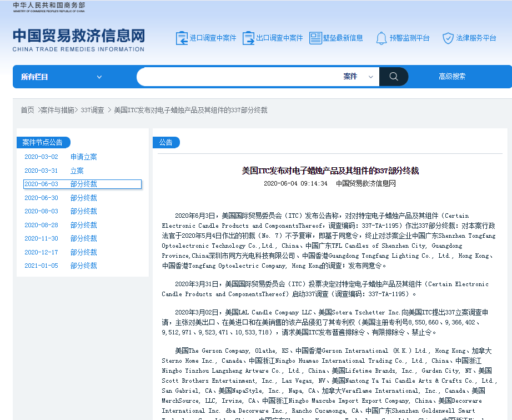The width and height of the screenshot is (512, 420).
Task: Expand the 所有栏目 dropdown
Action: pyautogui.click(x=62, y=77)
